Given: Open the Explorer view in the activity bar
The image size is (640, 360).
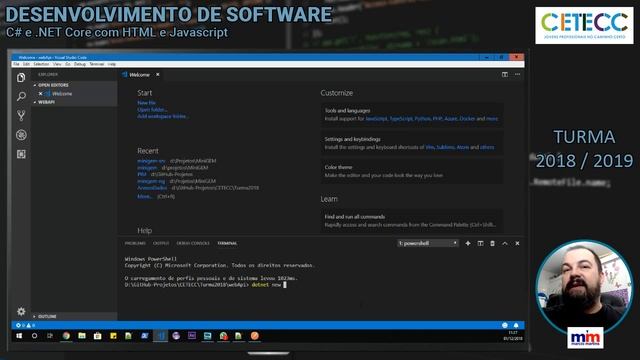Looking at the screenshot, I should point(21,78).
